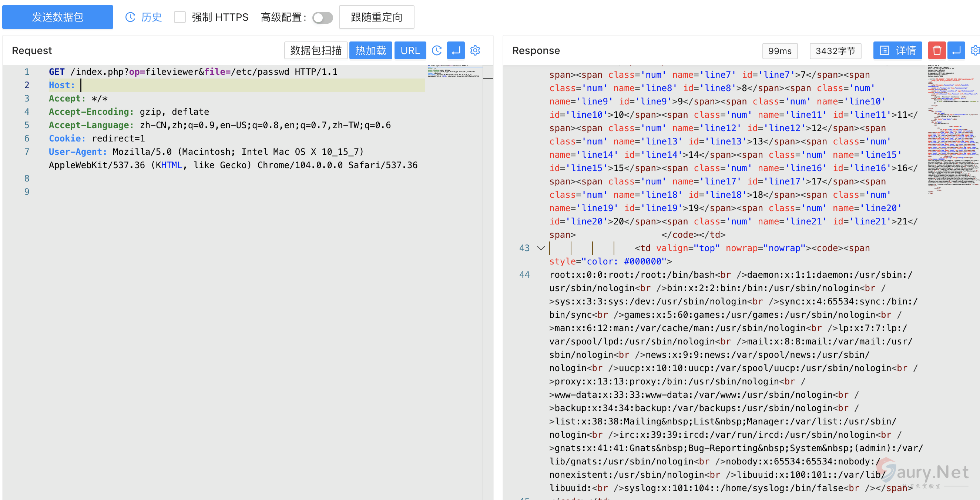
Task: Open Response panel gear settings
Action: 975,51
